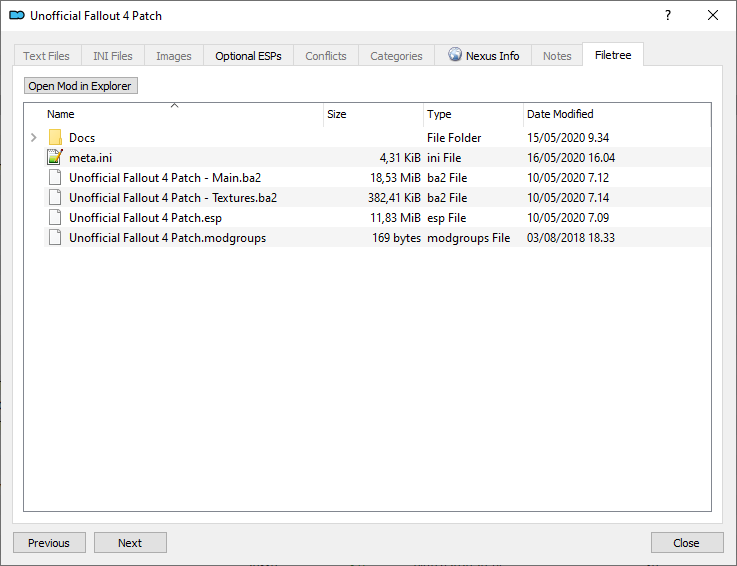Click the ini File type cell

pos(444,158)
